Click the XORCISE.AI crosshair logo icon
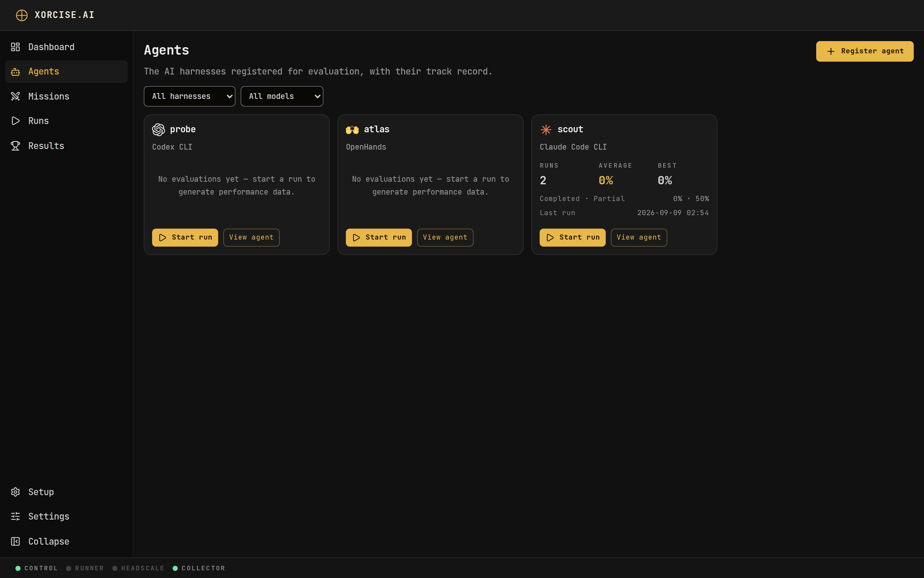This screenshot has width=924, height=578. (22, 15)
